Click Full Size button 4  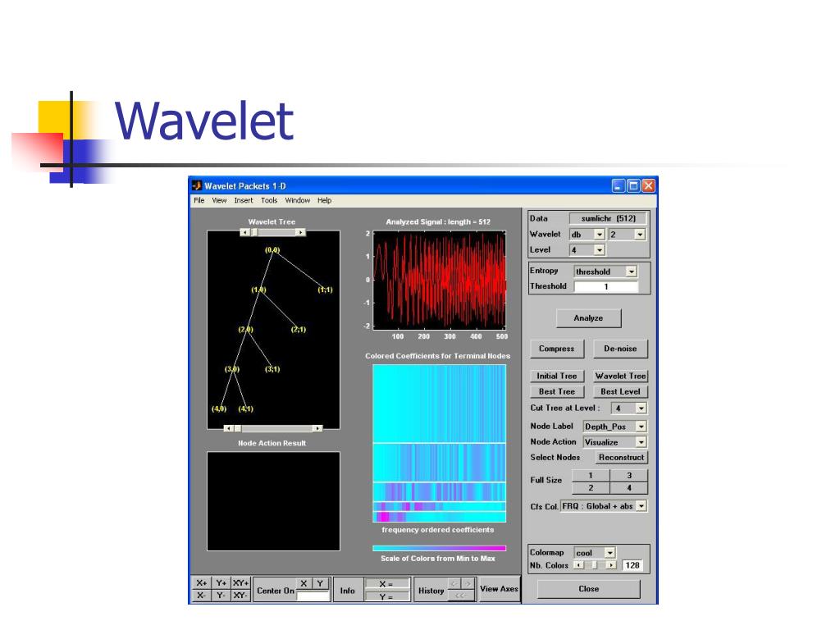[x=629, y=488]
